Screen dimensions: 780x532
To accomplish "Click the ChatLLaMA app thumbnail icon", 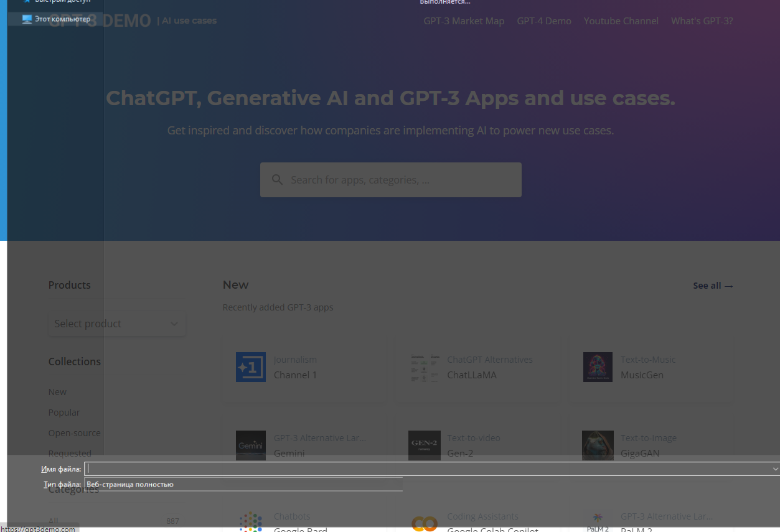I will coord(424,367).
